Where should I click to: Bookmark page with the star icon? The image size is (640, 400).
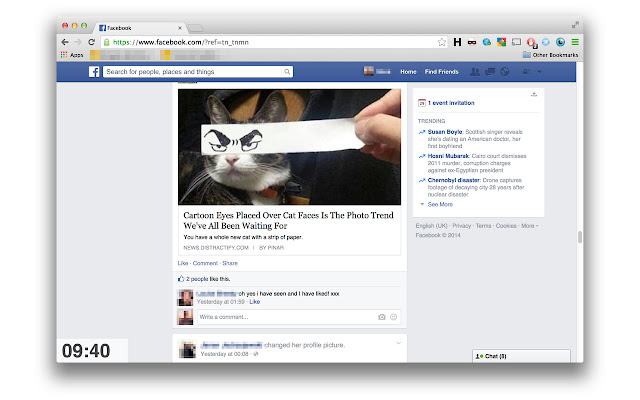coord(441,42)
